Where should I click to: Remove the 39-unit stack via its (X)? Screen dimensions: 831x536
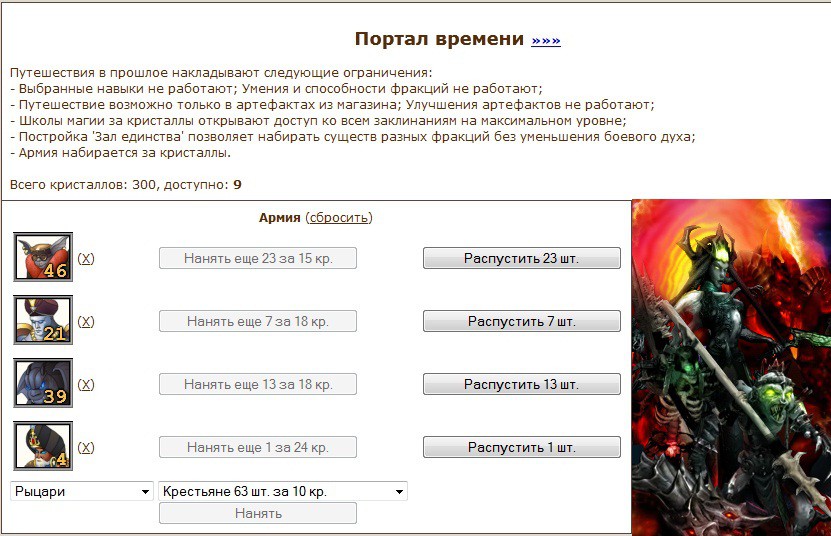point(86,384)
